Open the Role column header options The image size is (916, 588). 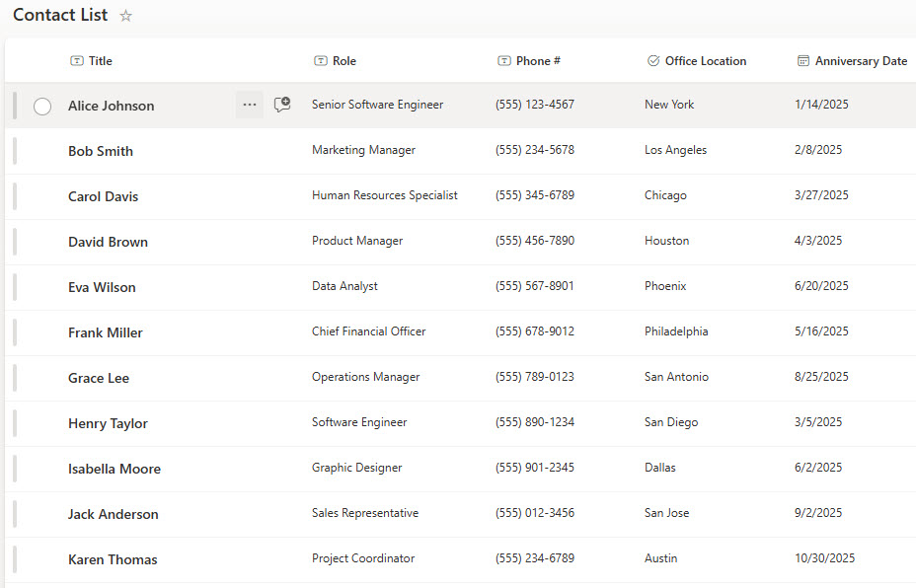click(x=344, y=61)
